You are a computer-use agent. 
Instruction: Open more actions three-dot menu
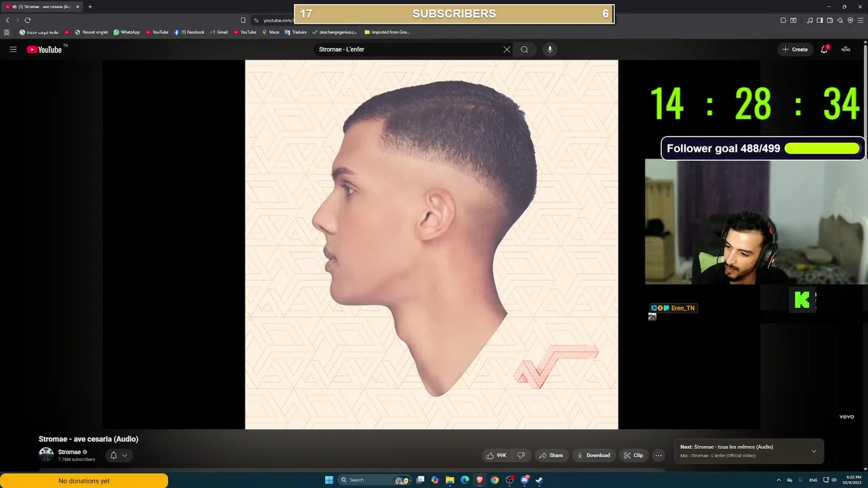coord(658,455)
